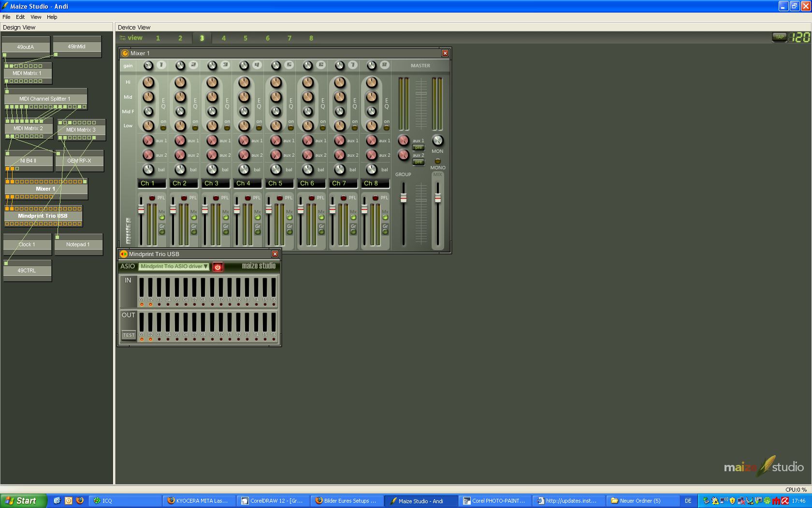Image resolution: width=812 pixels, height=508 pixels.
Task: Click the channel 5 number badge
Action: click(289, 65)
